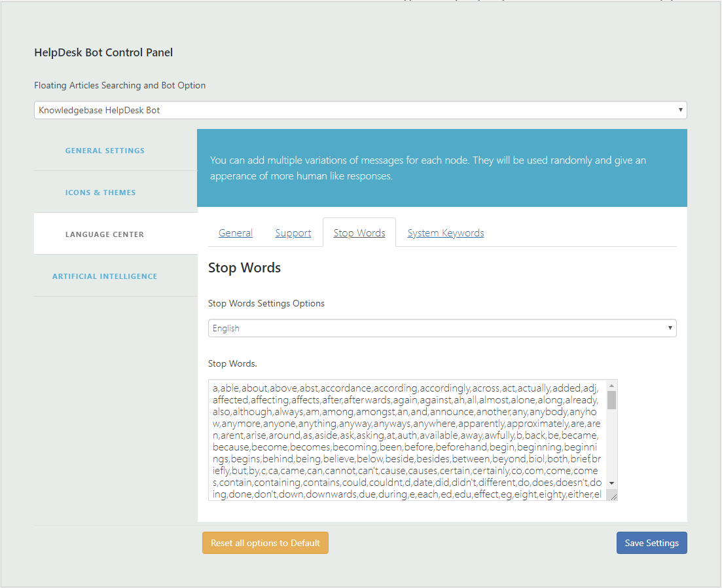Click the 'Stop Words.' field label
The width and height of the screenshot is (722, 588).
click(232, 364)
